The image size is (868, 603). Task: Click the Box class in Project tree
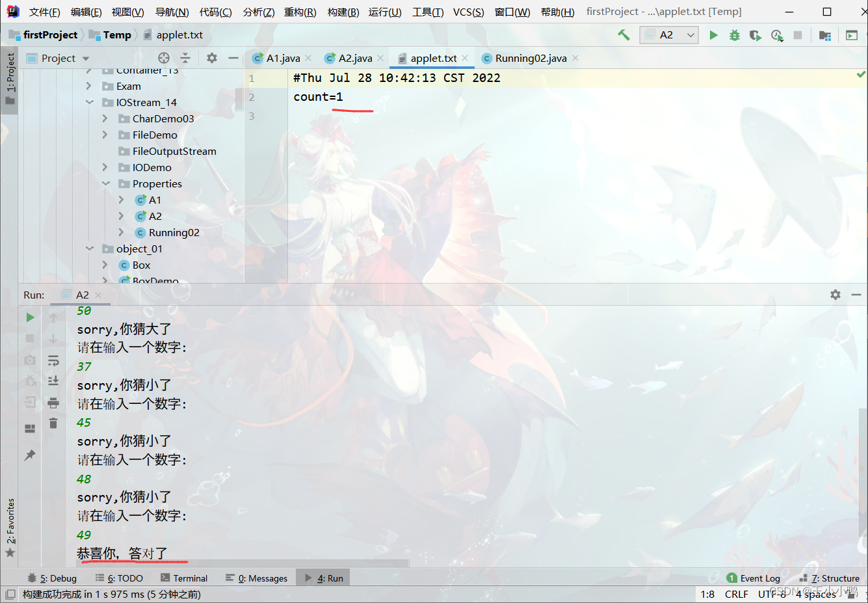pos(141,265)
